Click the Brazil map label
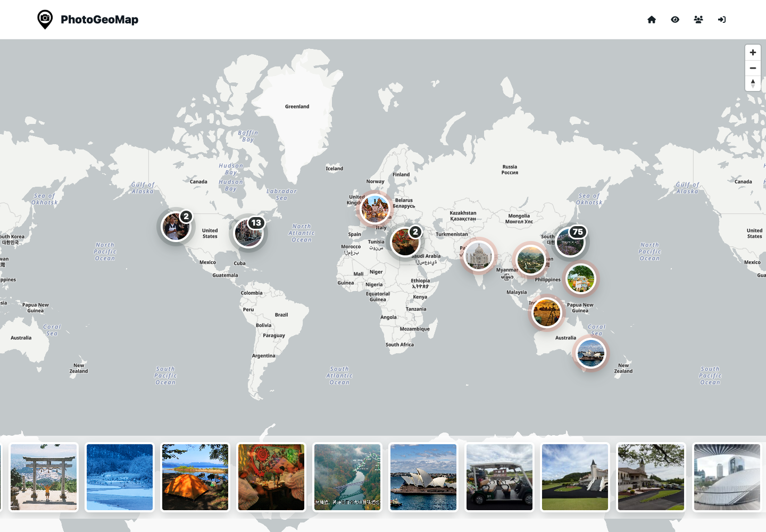This screenshot has width=766, height=532. point(281,315)
